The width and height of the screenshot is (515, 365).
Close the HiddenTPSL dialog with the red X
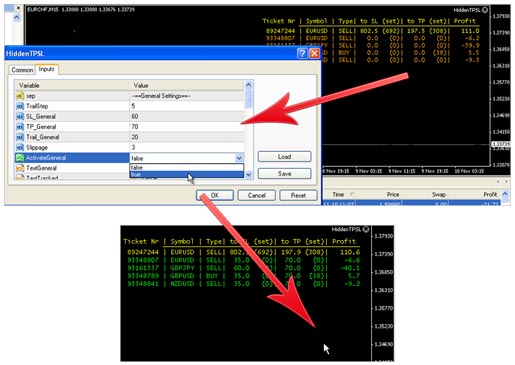coord(314,53)
